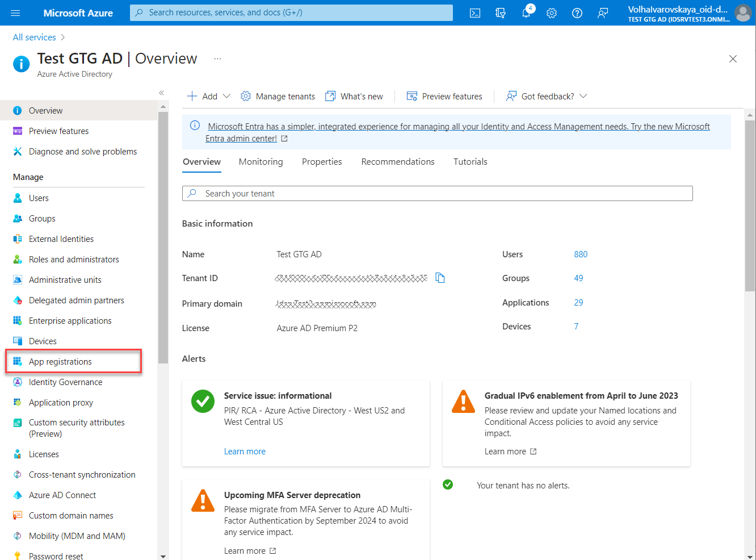Click the All services breadcrumb

(35, 37)
